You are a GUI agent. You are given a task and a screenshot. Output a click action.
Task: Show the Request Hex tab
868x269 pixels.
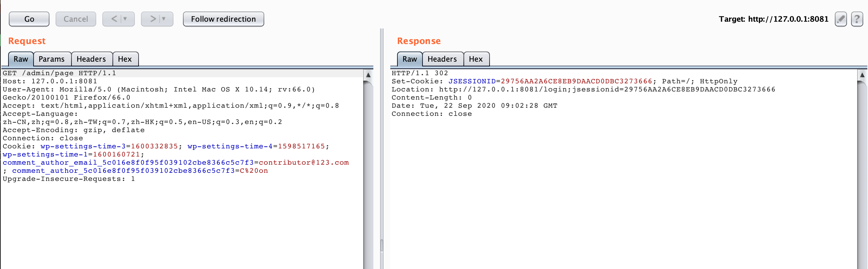[125, 59]
